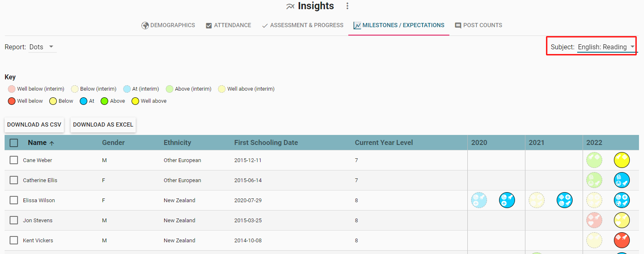Click the name Catherine Ellis

pos(40,180)
